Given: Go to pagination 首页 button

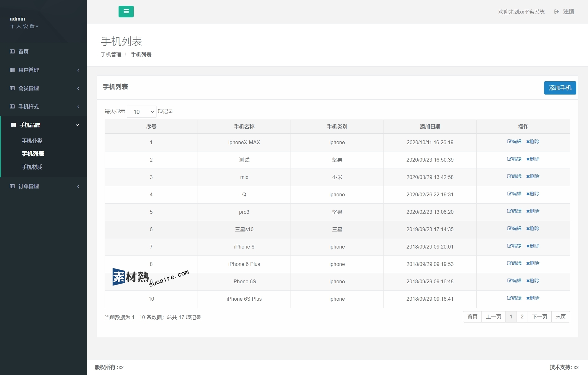Looking at the screenshot, I should pyautogui.click(x=472, y=317).
